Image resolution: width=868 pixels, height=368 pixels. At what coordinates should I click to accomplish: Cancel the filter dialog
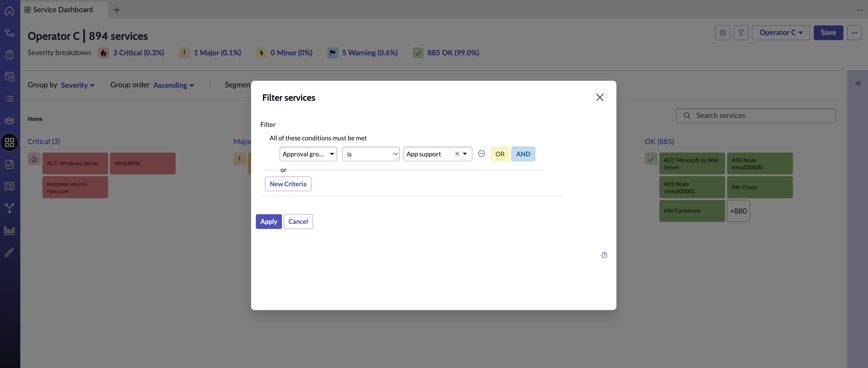point(298,221)
